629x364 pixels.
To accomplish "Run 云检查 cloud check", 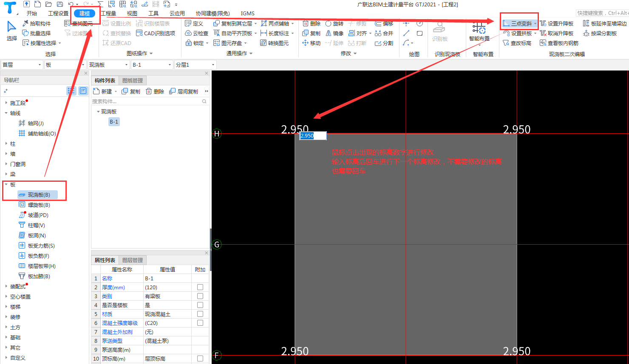I will coord(196,33).
